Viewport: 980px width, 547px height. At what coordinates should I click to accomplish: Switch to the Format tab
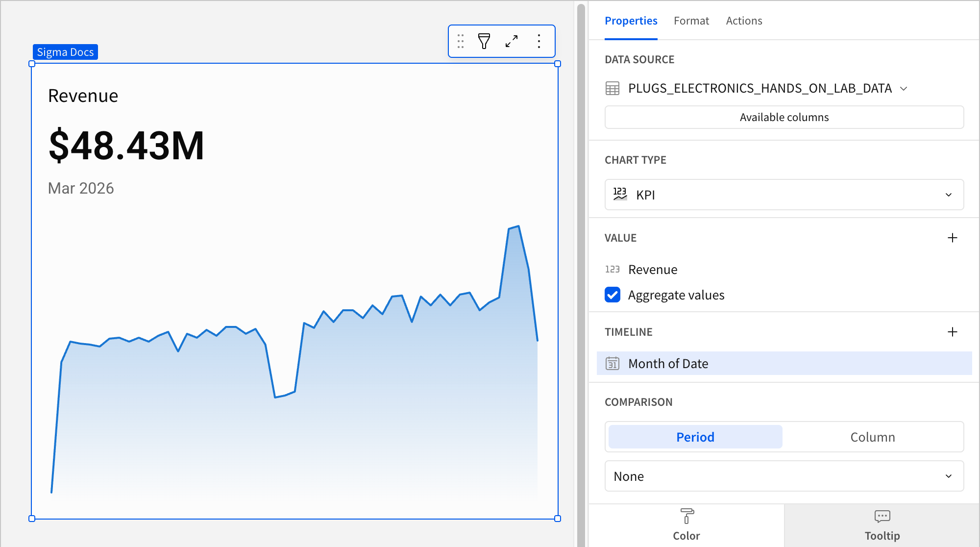pyautogui.click(x=691, y=21)
